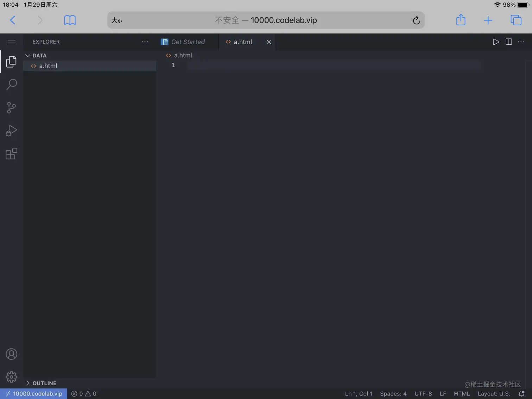Open the Source Control view
This screenshot has height=399, width=532.
click(x=11, y=108)
